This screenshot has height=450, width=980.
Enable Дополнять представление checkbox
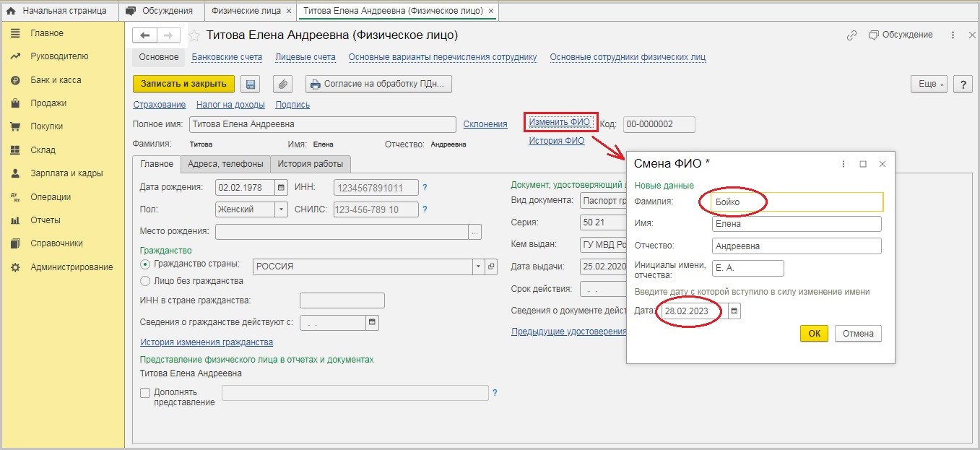(145, 393)
